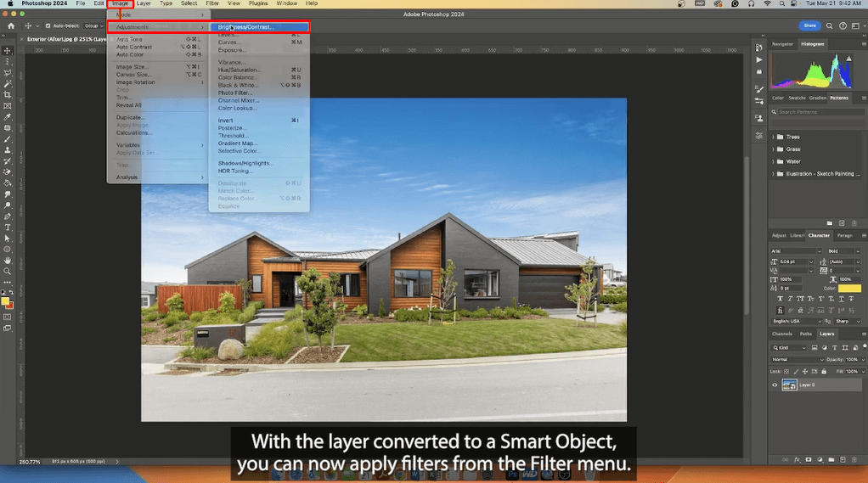Screen dimensions: 868x483
Task: Select the Clone Stamp tool
Action: click(x=7, y=150)
